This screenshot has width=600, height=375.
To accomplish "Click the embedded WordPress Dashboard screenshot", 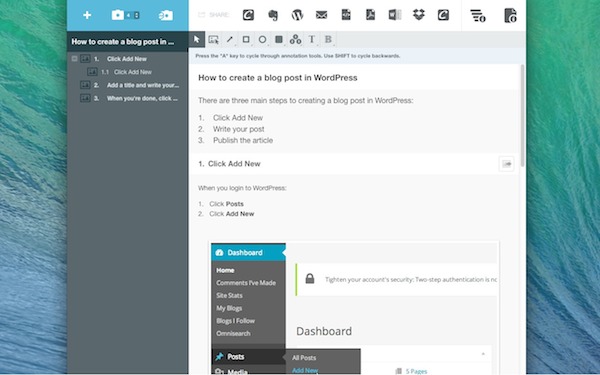I will pos(355,308).
